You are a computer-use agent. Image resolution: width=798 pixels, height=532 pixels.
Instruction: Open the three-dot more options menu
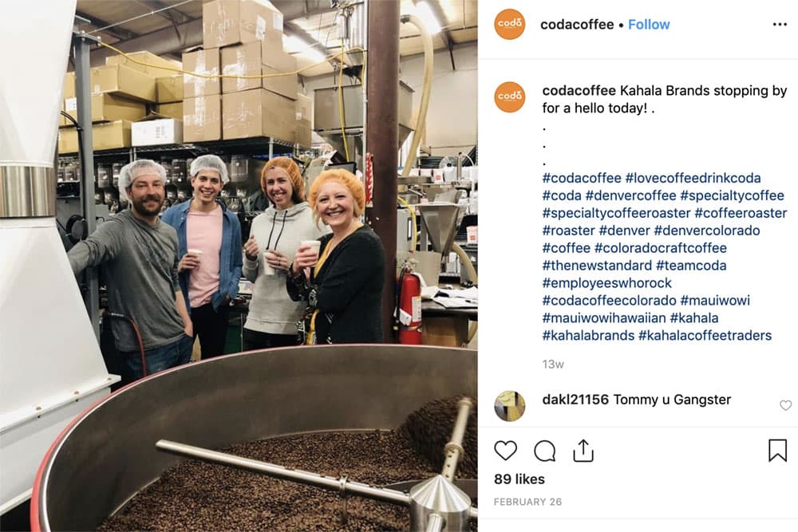[780, 25]
